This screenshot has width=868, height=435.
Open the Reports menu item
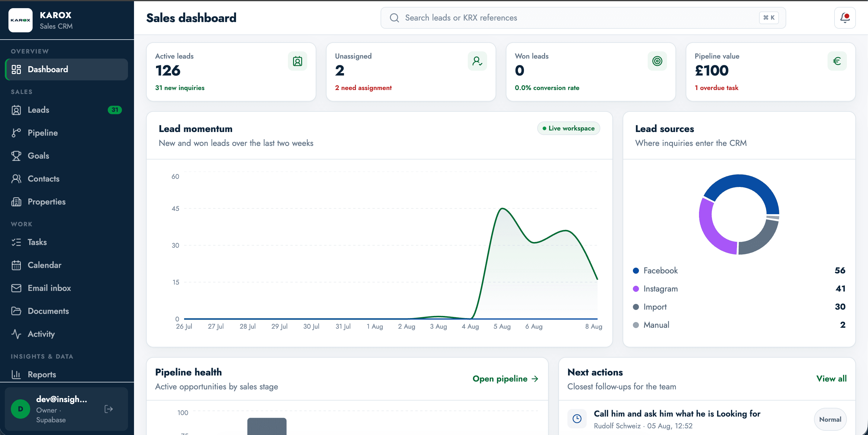coord(66,374)
